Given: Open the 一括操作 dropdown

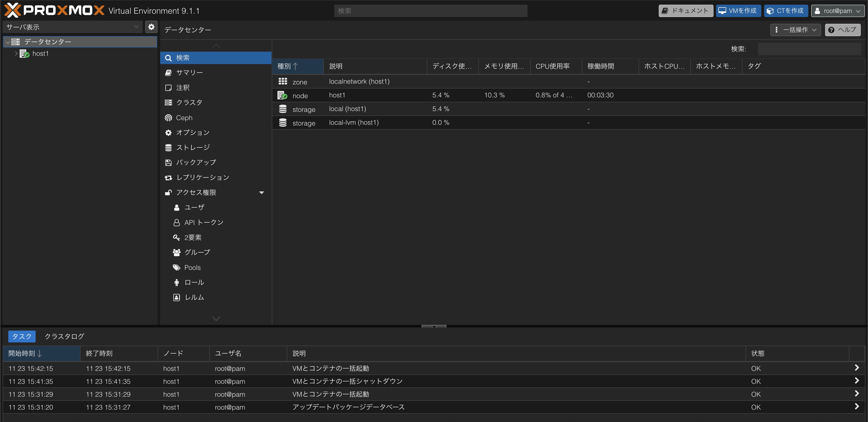Looking at the screenshot, I should click(795, 30).
